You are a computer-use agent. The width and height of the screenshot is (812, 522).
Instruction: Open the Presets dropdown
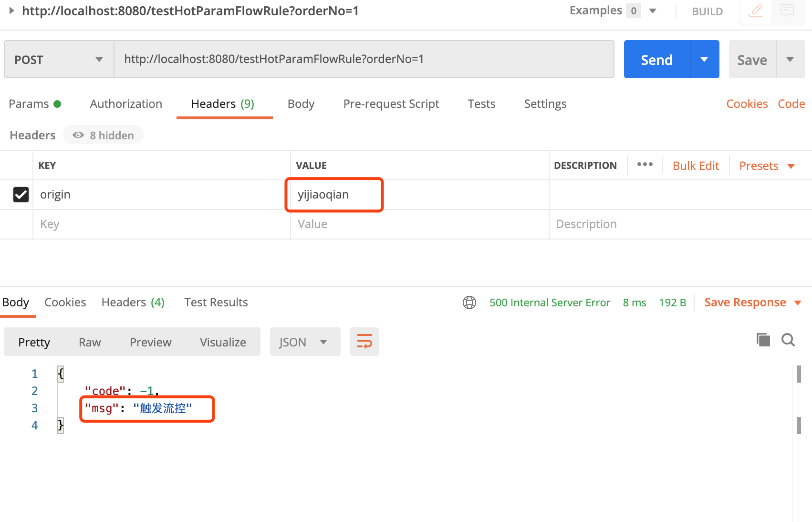click(x=766, y=166)
